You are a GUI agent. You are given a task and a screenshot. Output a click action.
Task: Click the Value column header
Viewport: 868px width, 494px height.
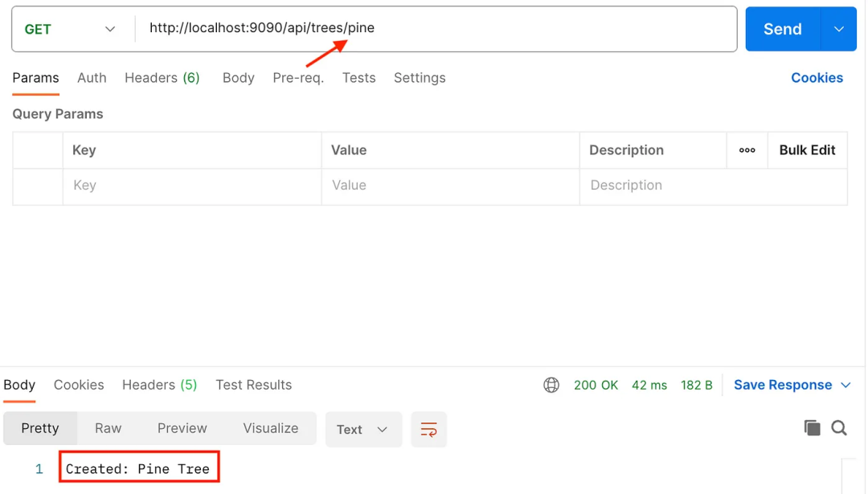[349, 150]
